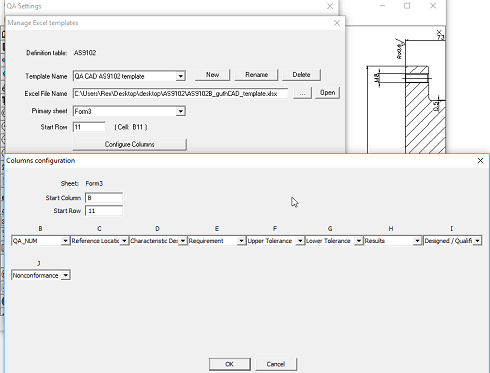Open the Characteristic Designator column dropdown
490x373 pixels.
click(158, 241)
